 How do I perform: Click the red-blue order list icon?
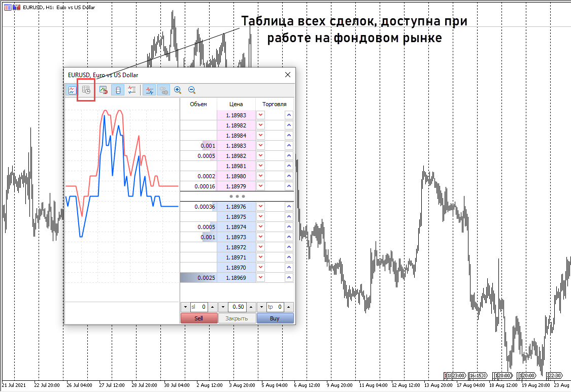point(132,90)
